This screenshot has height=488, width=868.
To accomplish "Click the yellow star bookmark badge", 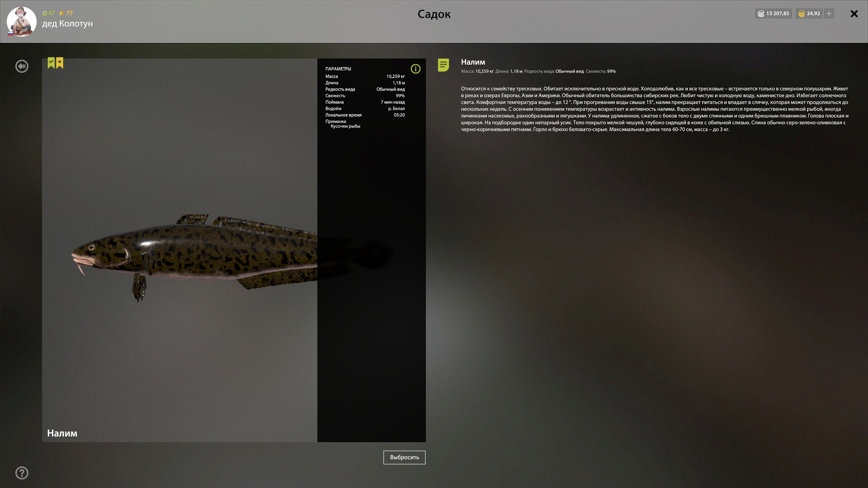I will [x=60, y=63].
